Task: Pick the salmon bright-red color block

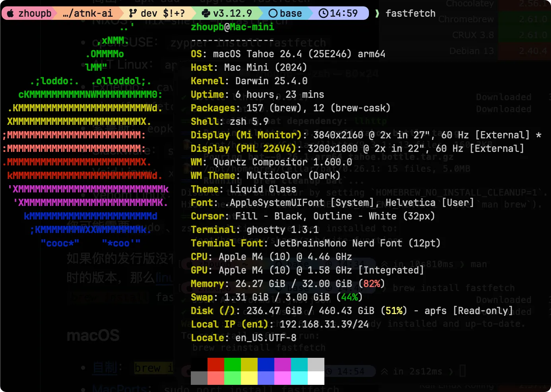Action: click(216, 378)
